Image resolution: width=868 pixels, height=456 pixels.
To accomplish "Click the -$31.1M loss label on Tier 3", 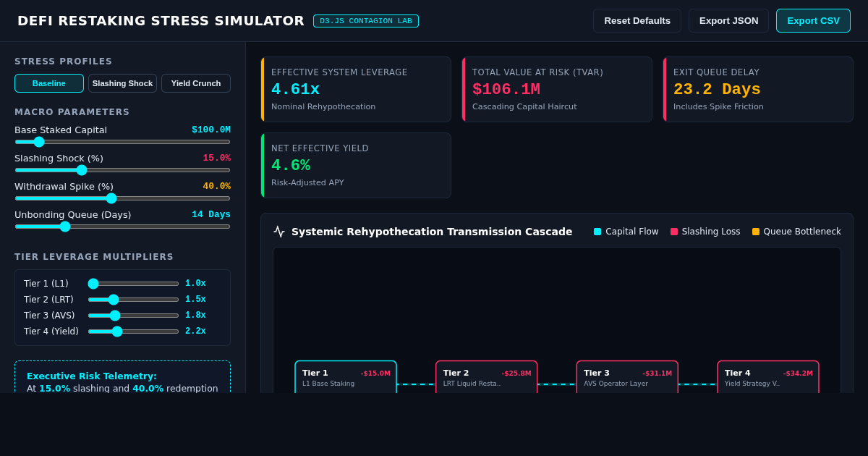I will (x=658, y=373).
